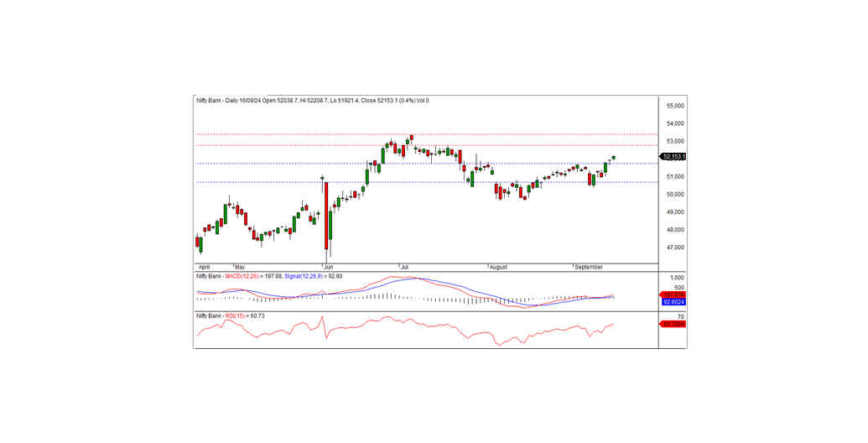Click the Jun label on time axis
The image size is (868, 443).
point(328,267)
